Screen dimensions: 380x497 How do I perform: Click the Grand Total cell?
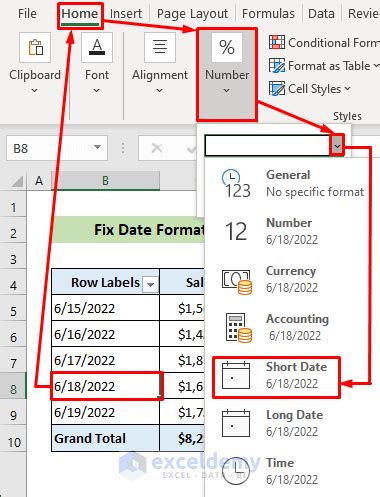click(x=105, y=438)
